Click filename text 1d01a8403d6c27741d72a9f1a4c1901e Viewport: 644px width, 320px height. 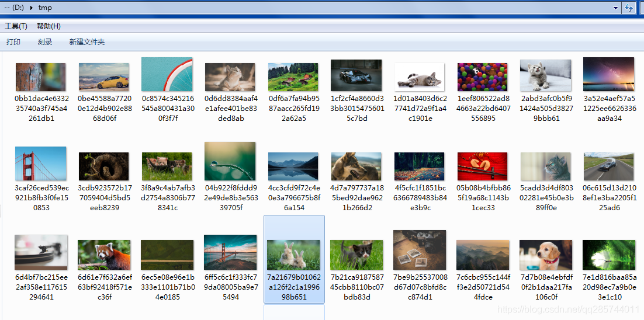click(419, 108)
